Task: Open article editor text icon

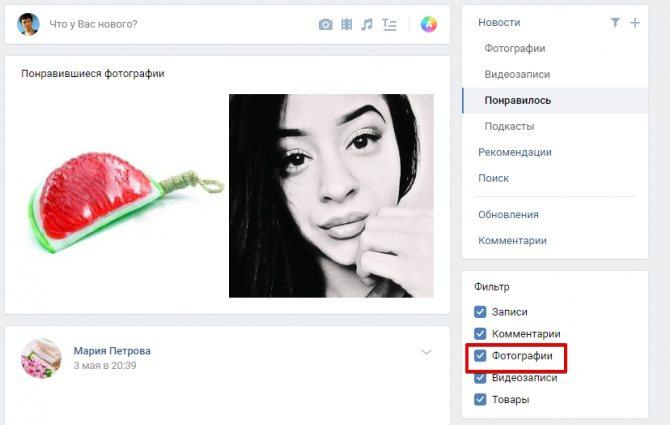Action: click(389, 24)
